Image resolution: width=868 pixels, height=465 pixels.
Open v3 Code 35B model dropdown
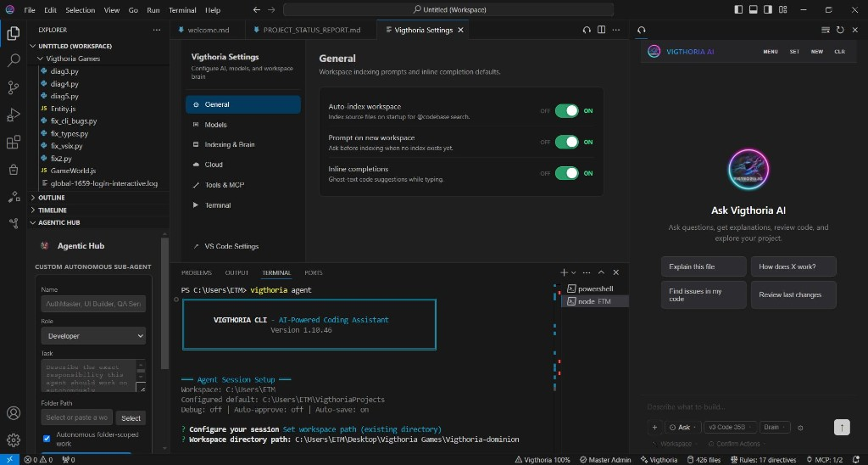click(730, 428)
